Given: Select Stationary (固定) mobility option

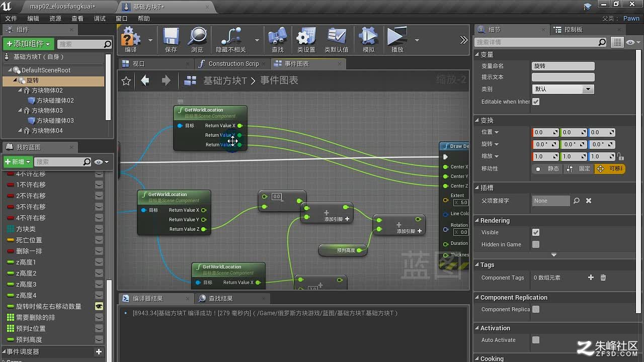Looking at the screenshot, I should 579,169.
